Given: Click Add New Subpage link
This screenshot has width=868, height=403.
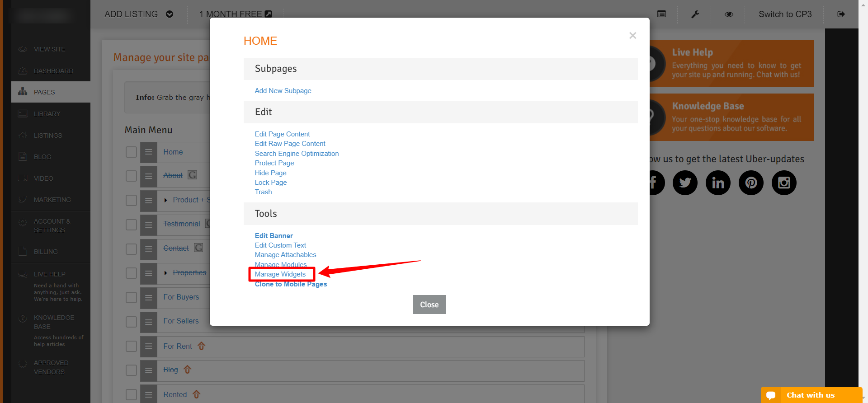Looking at the screenshot, I should (x=283, y=91).
